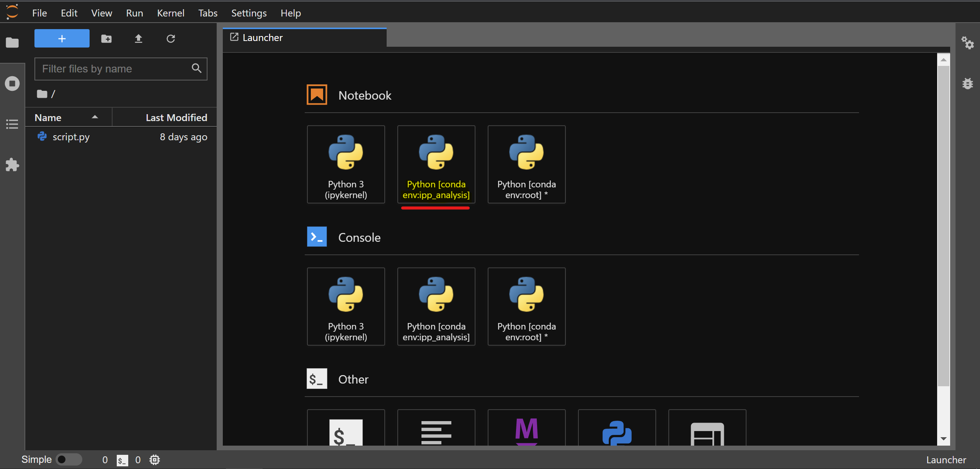Click the JupyterLab logo
Image resolution: width=980 pixels, height=469 pixels.
point(12,12)
